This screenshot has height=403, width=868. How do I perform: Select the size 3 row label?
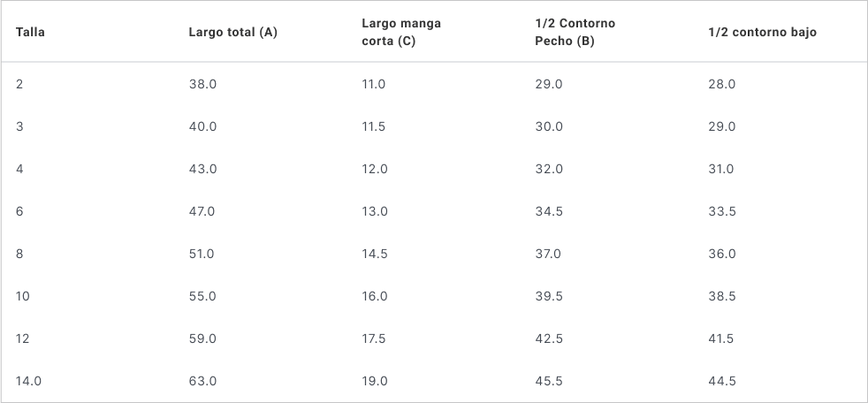coord(19,126)
